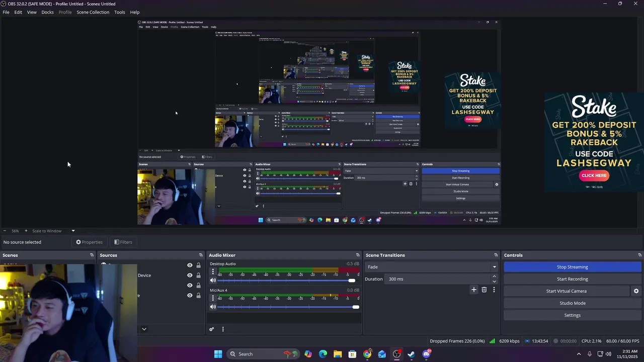Click 'CPU: 2.1%' in status bar
Image resolution: width=644 pixels, height=362 pixels.
tap(592, 341)
